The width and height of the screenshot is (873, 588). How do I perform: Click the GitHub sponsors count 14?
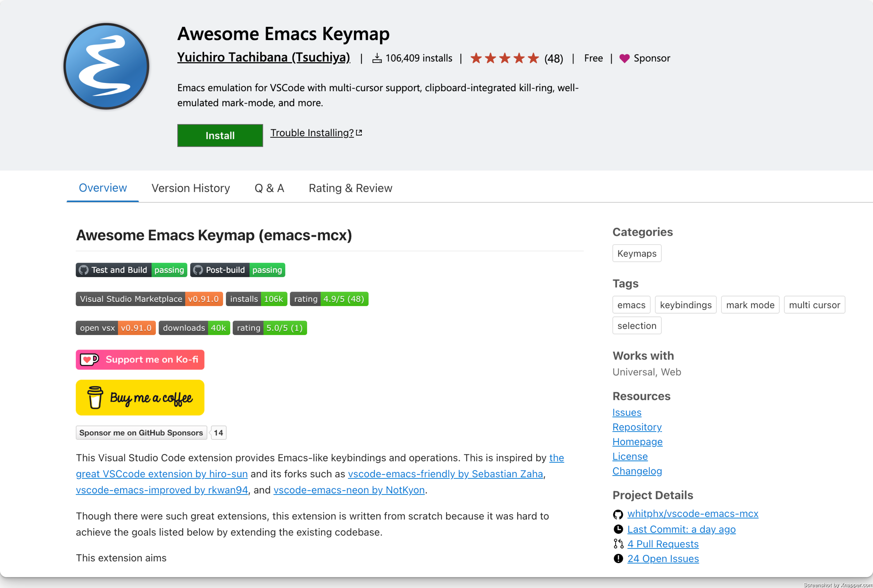218,433
